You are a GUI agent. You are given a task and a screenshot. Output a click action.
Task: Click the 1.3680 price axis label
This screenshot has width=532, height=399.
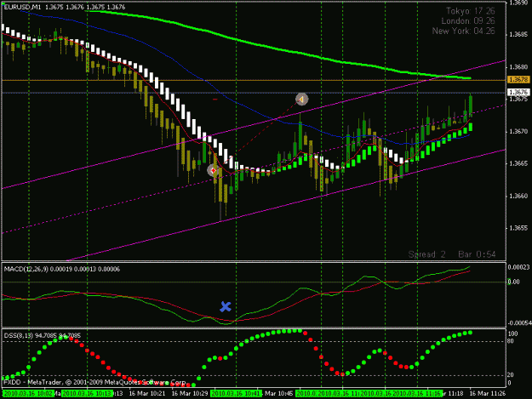coord(518,67)
